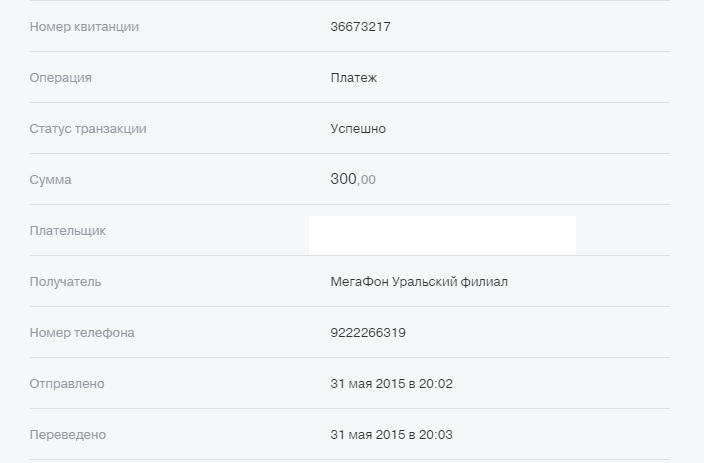Image resolution: width=704 pixels, height=463 pixels.
Task: Select the sent time 20:02 date
Action: [392, 384]
